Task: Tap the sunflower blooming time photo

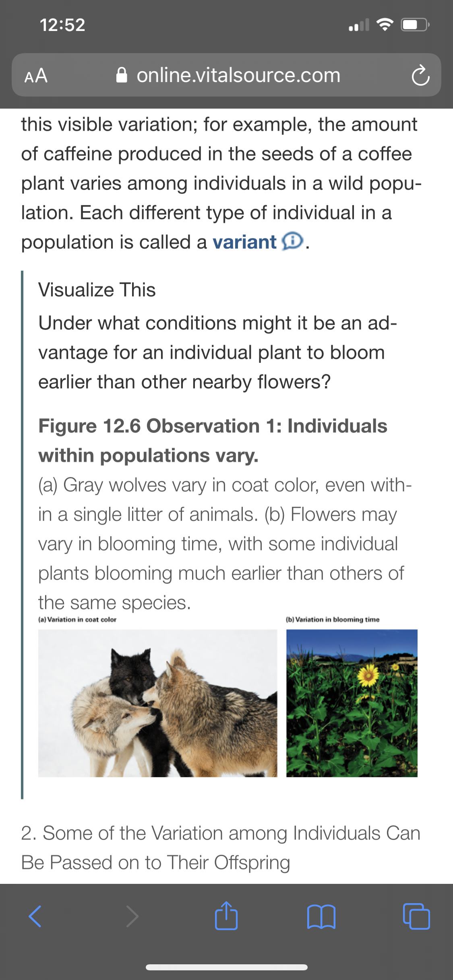Action: point(352,703)
